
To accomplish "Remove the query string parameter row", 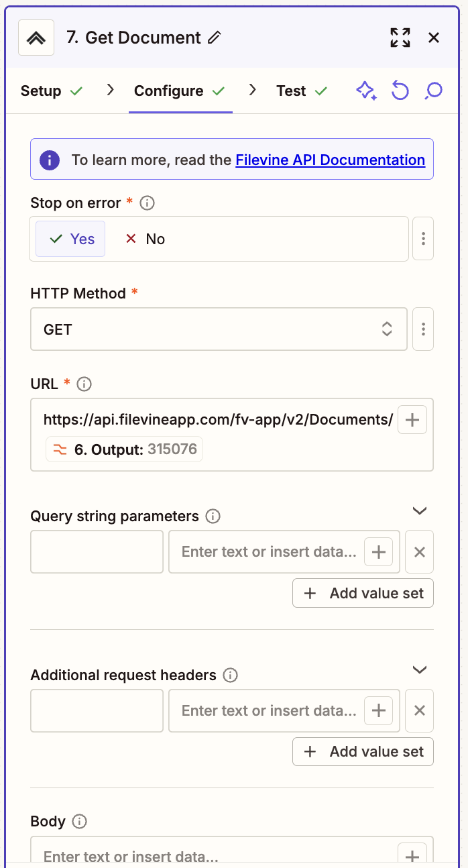I will [x=419, y=551].
